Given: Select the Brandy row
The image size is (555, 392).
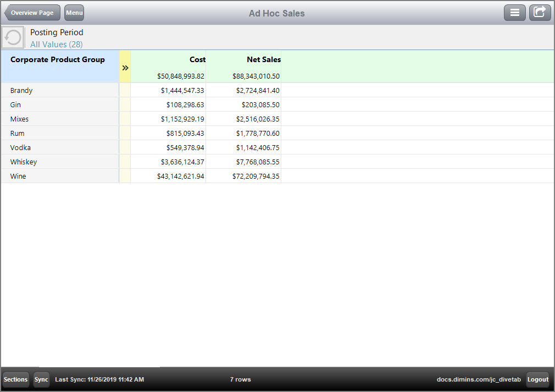Looking at the screenshot, I should click(x=21, y=91).
